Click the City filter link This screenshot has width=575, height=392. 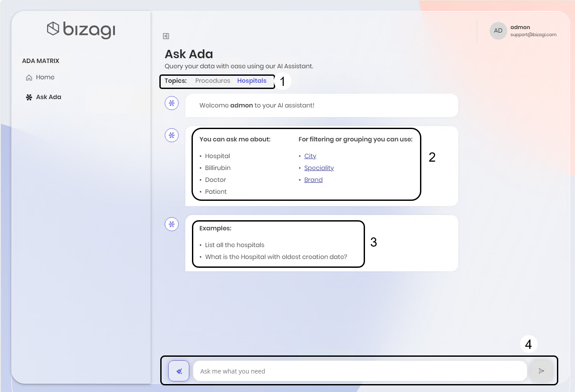[x=310, y=156]
